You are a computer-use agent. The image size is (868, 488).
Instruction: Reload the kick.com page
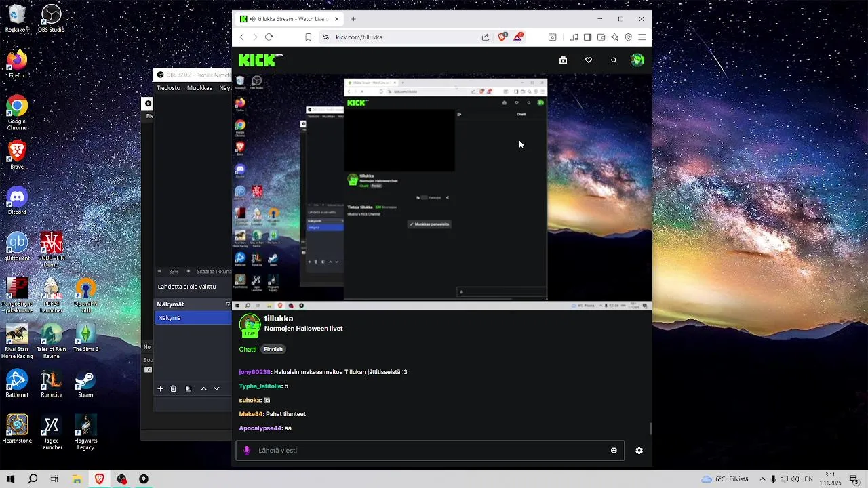pos(269,37)
